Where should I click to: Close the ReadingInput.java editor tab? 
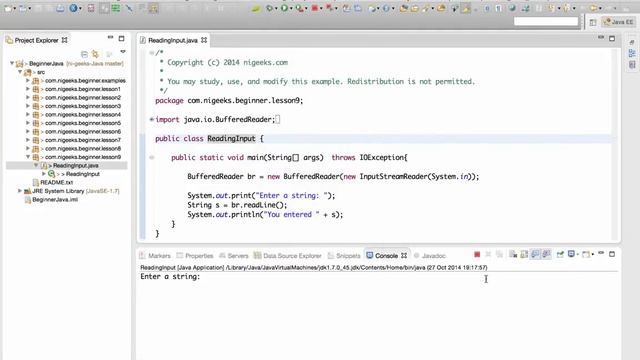(x=204, y=40)
